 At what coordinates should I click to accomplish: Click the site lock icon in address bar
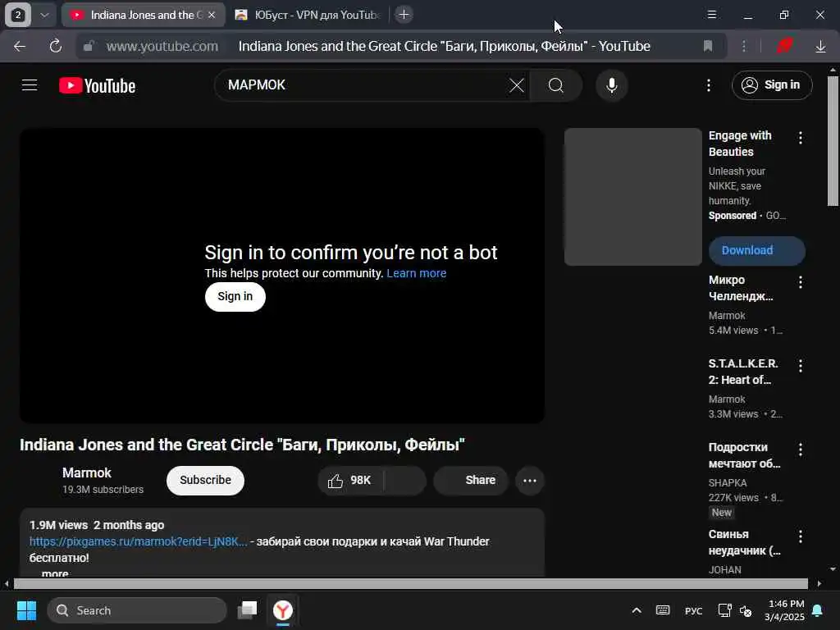coord(89,47)
